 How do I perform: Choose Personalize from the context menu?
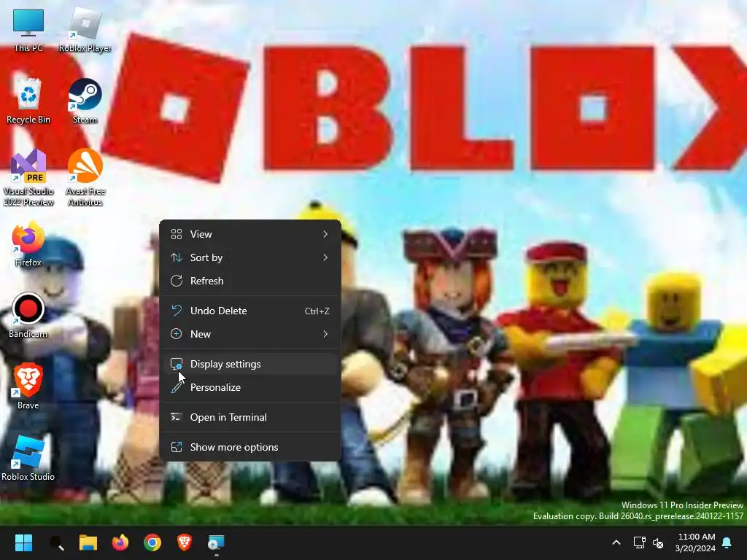[x=249, y=387]
